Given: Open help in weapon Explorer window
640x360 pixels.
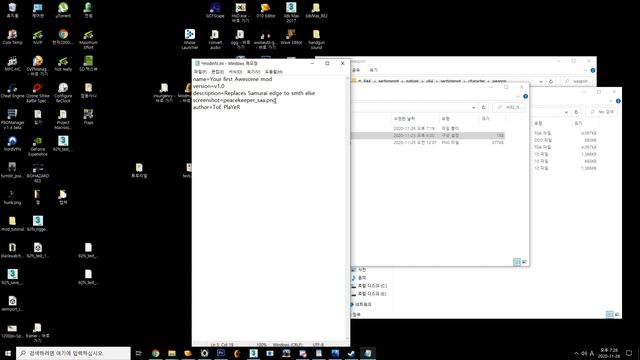Looking at the screenshot, I should (x=593, y=70).
